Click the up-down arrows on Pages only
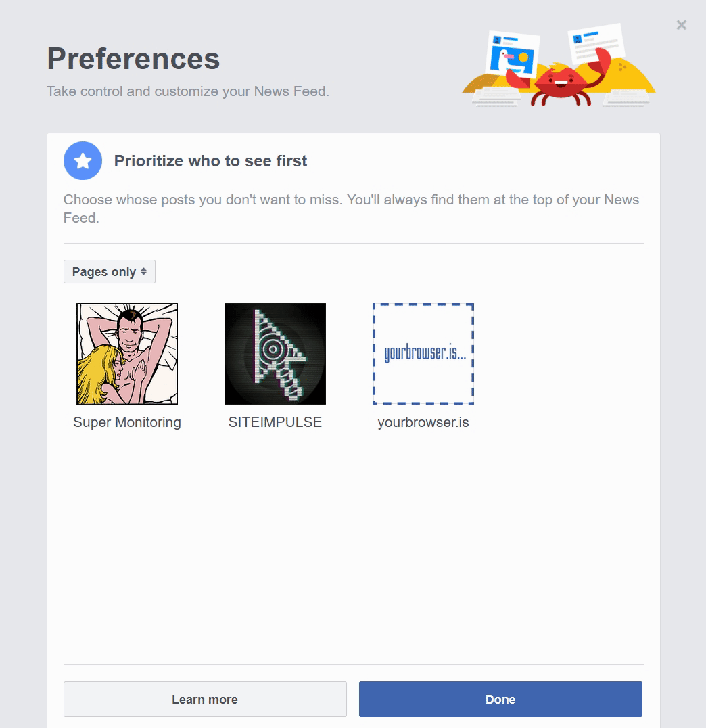The width and height of the screenshot is (706, 728). pyautogui.click(x=144, y=271)
